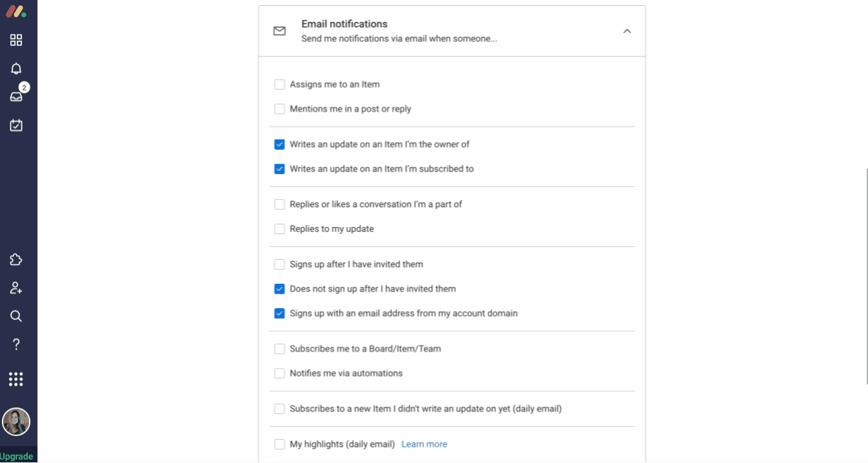This screenshot has width=868, height=463.
Task: Click the invite members icon
Action: click(16, 288)
